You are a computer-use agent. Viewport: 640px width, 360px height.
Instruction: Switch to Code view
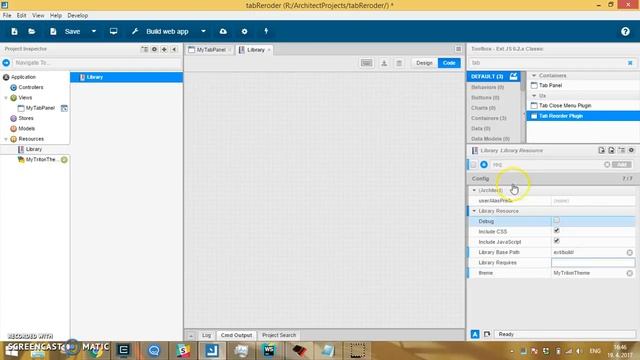[449, 63]
